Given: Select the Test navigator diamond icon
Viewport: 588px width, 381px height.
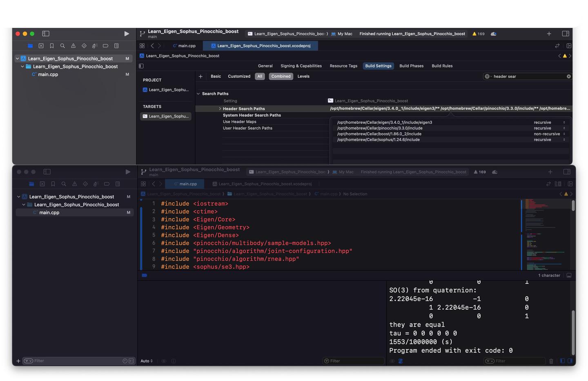Looking at the screenshot, I should click(x=84, y=46).
